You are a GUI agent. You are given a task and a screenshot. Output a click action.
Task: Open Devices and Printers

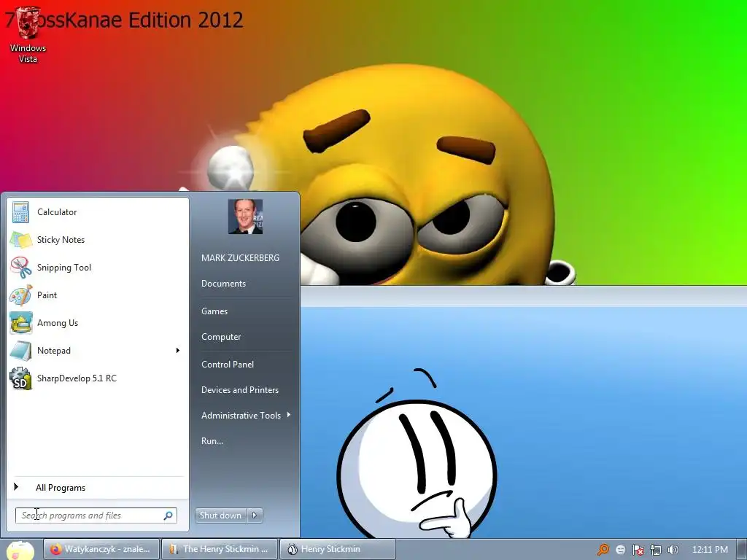pyautogui.click(x=239, y=390)
